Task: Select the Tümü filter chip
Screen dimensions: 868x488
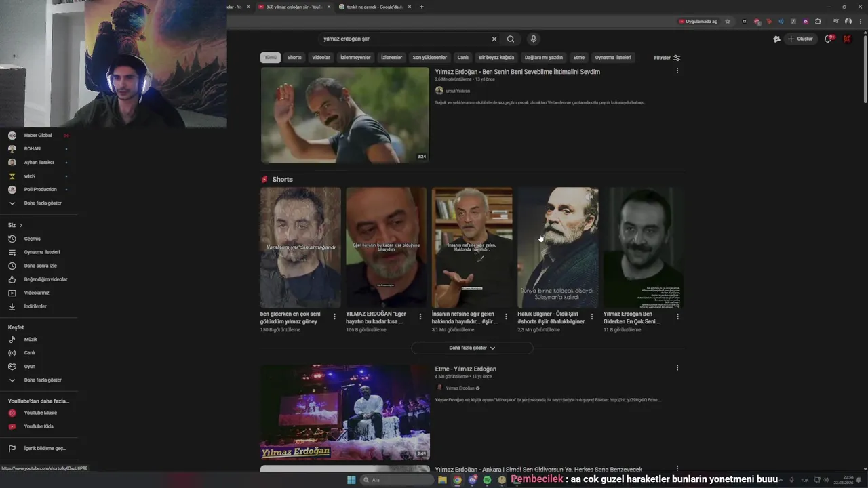Action: 271,58
